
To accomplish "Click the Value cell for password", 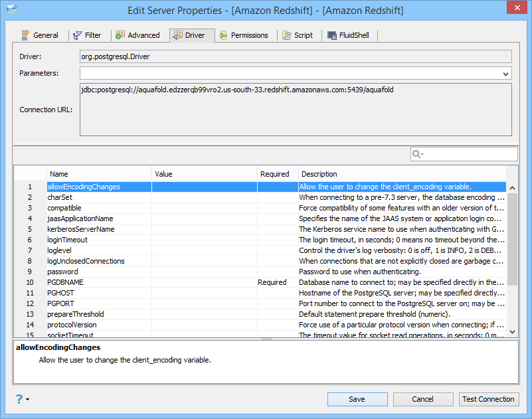I will pyautogui.click(x=205, y=272).
